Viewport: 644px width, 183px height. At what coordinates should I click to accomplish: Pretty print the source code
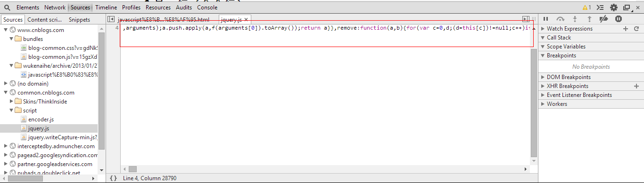tap(113, 179)
